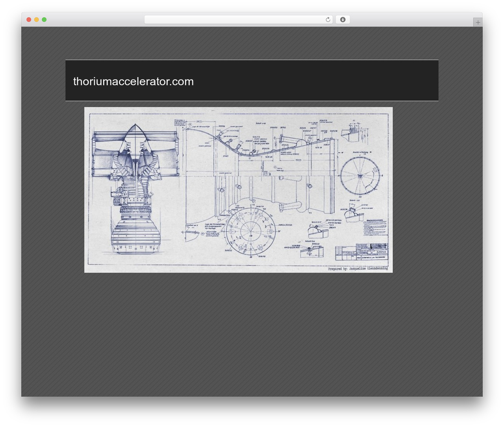Open downloads with the download arrow icon
Screen dimensions: 504x427
(x=343, y=20)
